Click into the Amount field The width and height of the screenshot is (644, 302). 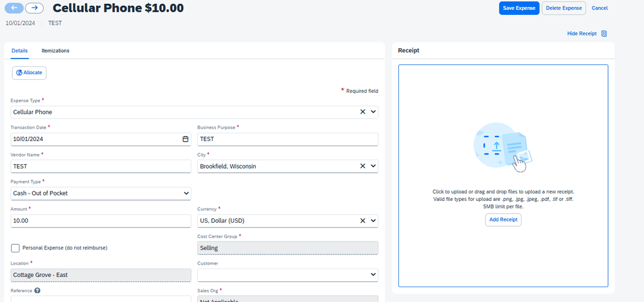(101, 221)
